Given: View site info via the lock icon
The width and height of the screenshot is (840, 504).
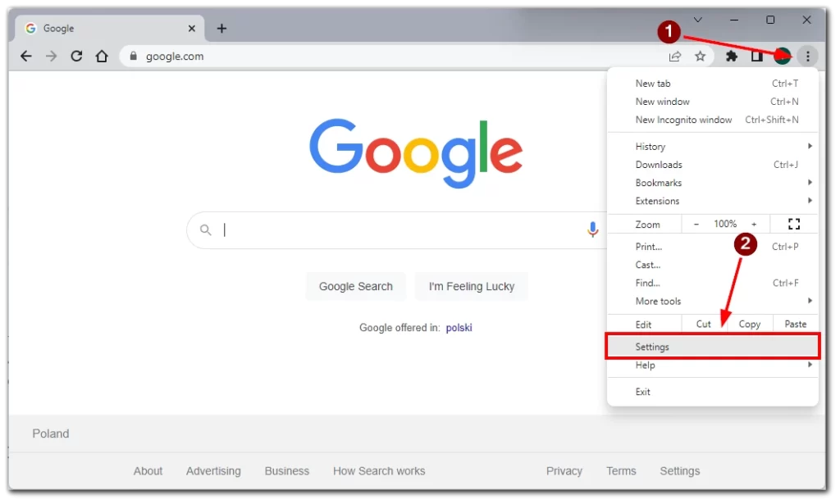Looking at the screenshot, I should click(134, 57).
